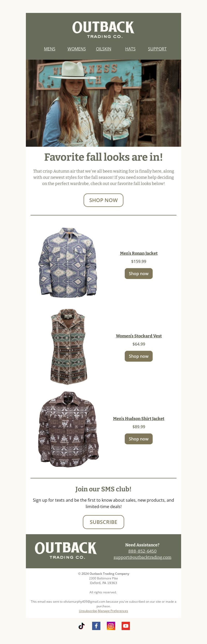Click the support@outbacktrading.com email link
Viewport: 207px width, 644px height.
click(x=142, y=557)
